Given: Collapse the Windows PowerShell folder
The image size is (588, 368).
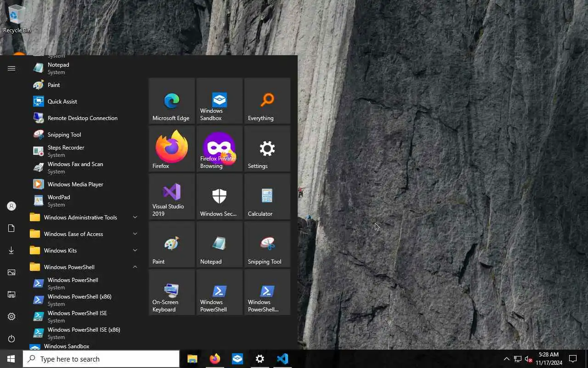Looking at the screenshot, I should coord(85,267).
